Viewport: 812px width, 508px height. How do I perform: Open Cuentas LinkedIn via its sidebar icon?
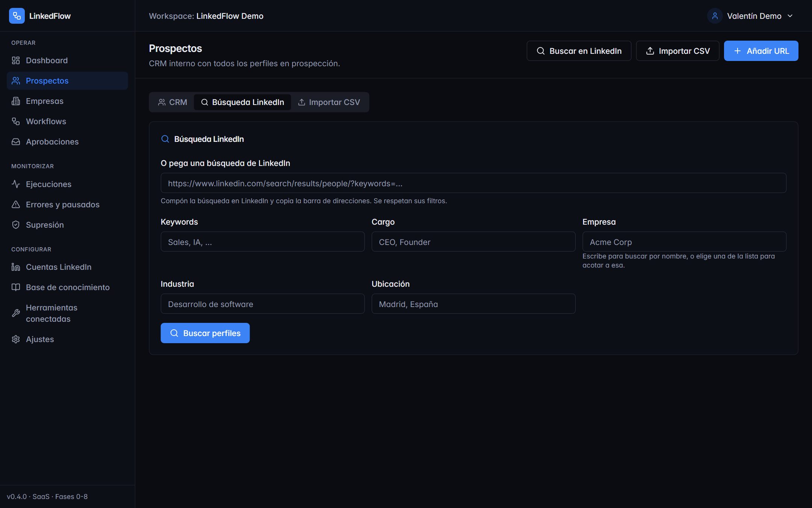(x=16, y=267)
